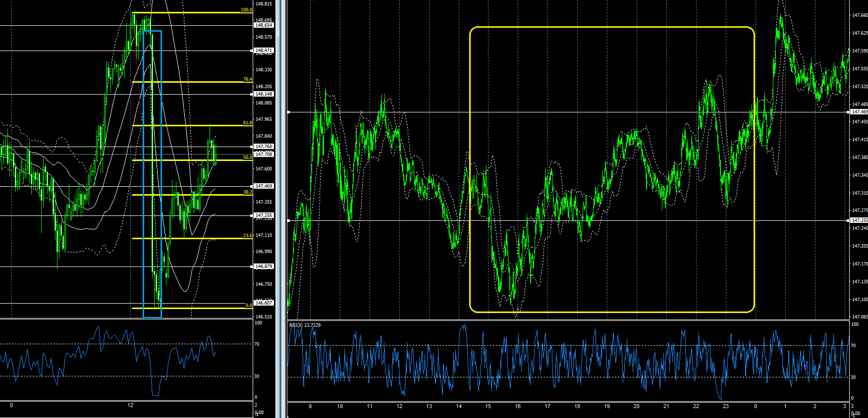Click the RSI(5) indicator label

click(x=305, y=325)
